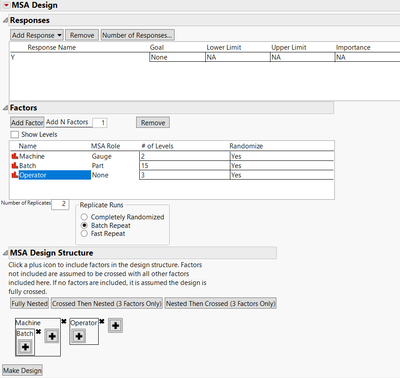Image resolution: width=400 pixels, height=378 pixels.
Task: Click the plus icon inside the Batch box
Action: point(25,347)
